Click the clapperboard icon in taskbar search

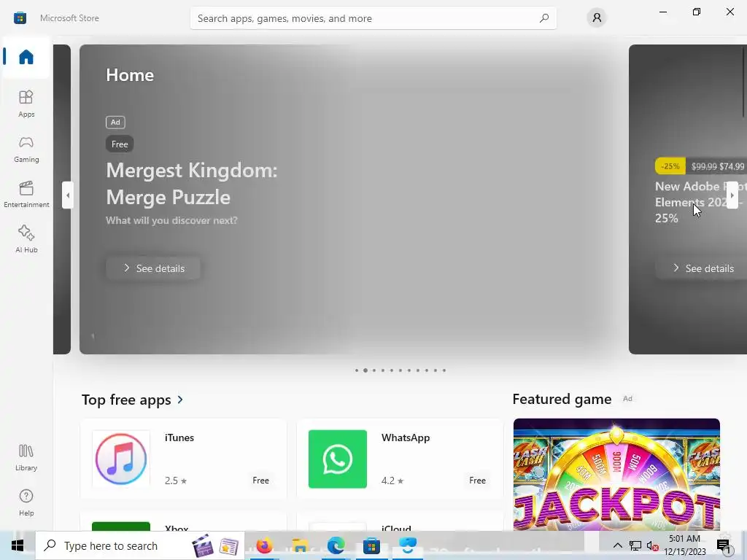click(203, 545)
